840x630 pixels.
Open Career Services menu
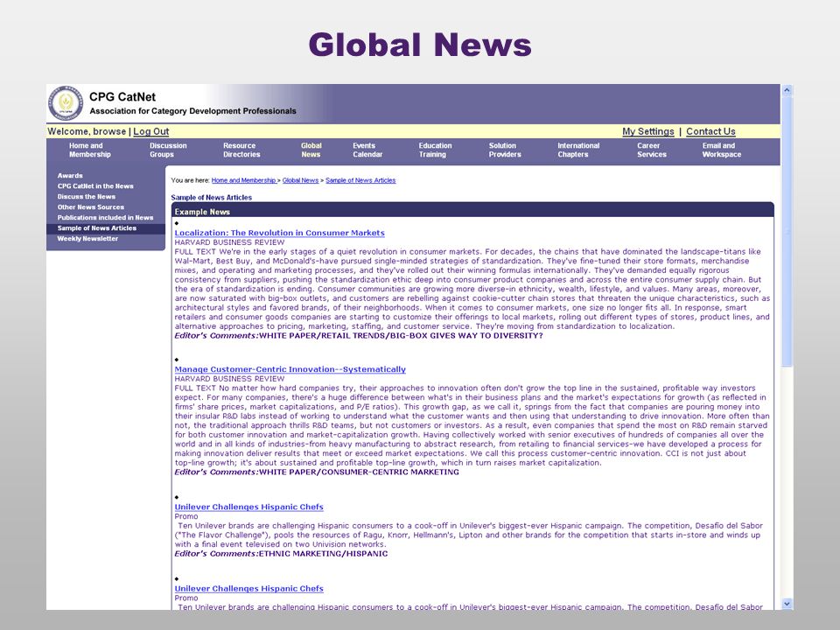point(652,150)
